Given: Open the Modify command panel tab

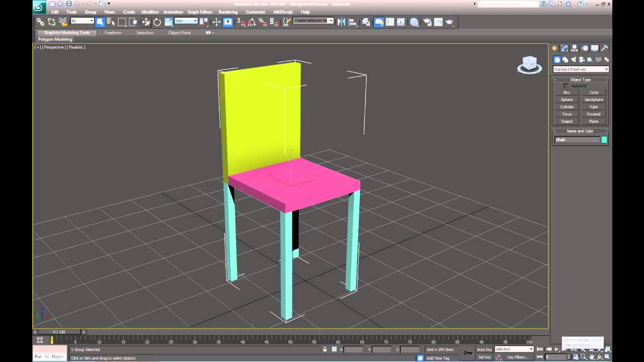Looking at the screenshot, I should [x=565, y=48].
